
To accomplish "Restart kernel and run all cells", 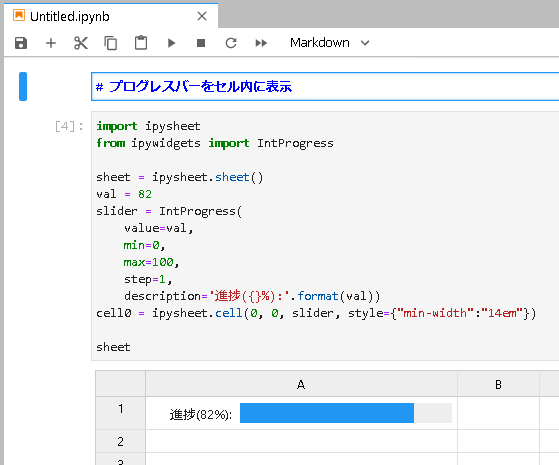I will pos(261,43).
